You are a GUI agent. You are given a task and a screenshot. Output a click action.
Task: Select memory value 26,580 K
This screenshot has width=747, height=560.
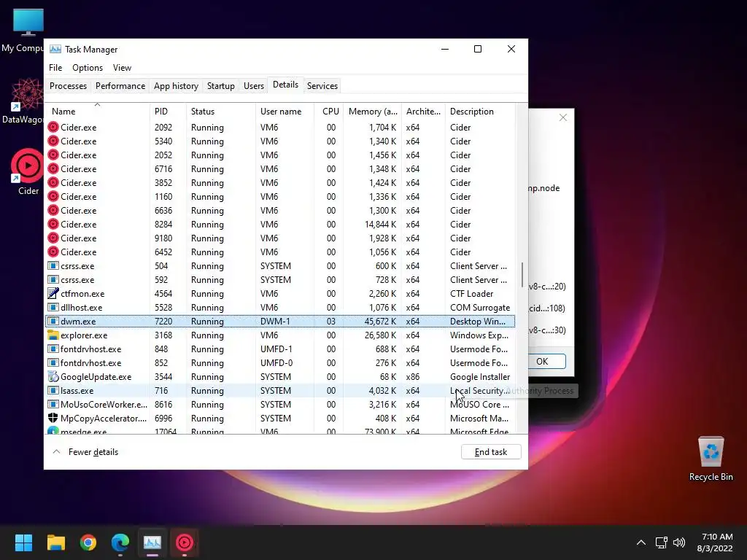click(x=380, y=335)
